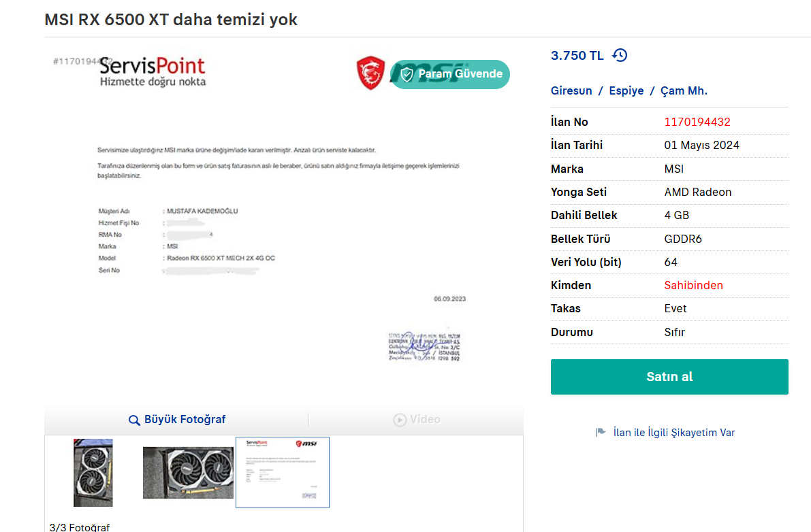Select the first thumbnail of upright graphics card

pyautogui.click(x=93, y=473)
